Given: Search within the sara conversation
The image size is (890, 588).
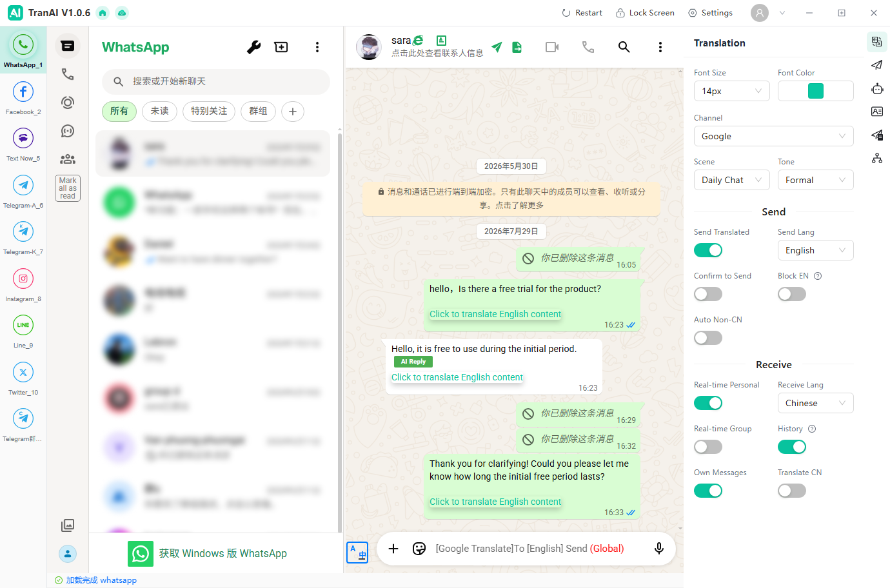Looking at the screenshot, I should (624, 47).
